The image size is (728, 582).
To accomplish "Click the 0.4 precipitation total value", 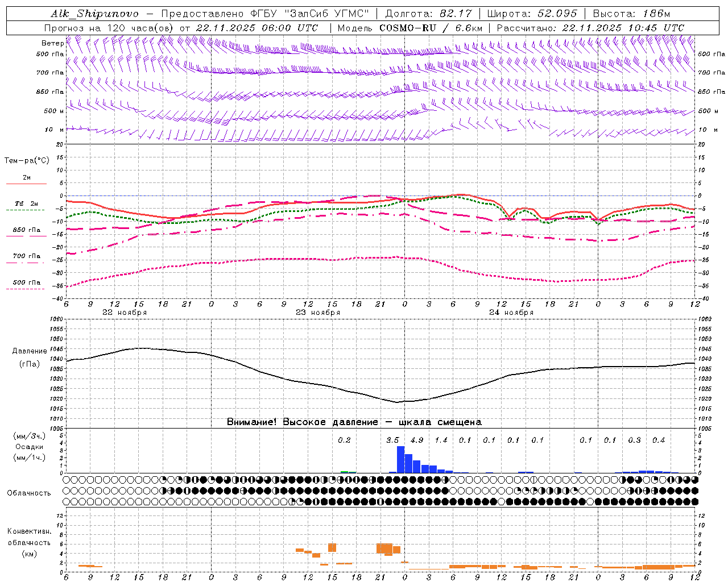I will tap(659, 440).
